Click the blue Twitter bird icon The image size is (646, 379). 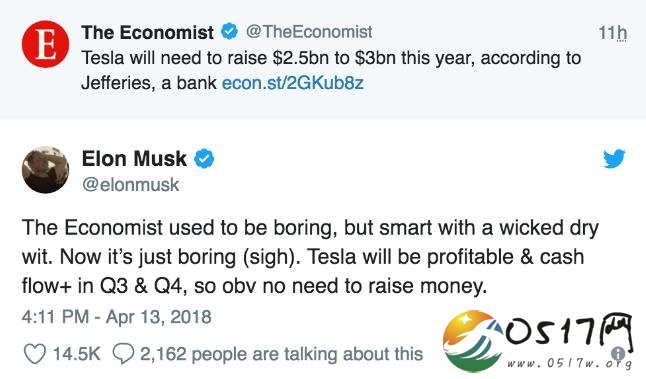[614, 159]
